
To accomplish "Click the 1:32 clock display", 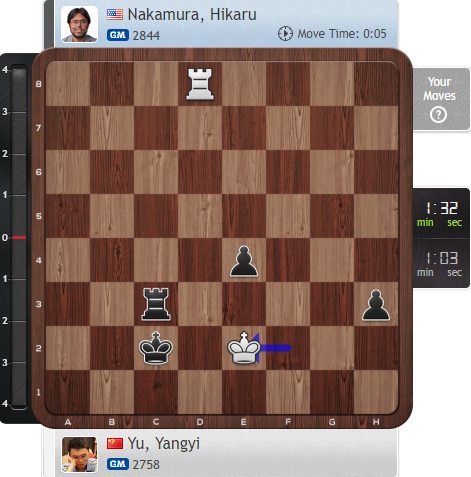I will [x=441, y=213].
